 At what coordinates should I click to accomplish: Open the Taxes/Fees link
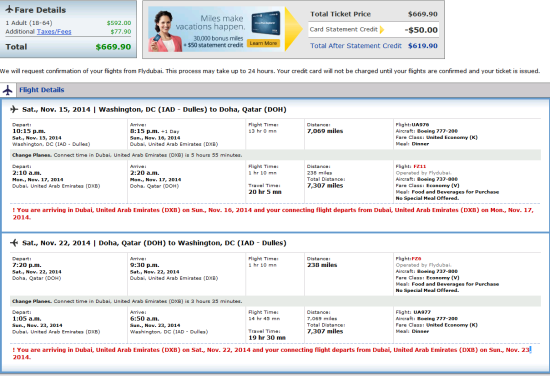click(54, 32)
